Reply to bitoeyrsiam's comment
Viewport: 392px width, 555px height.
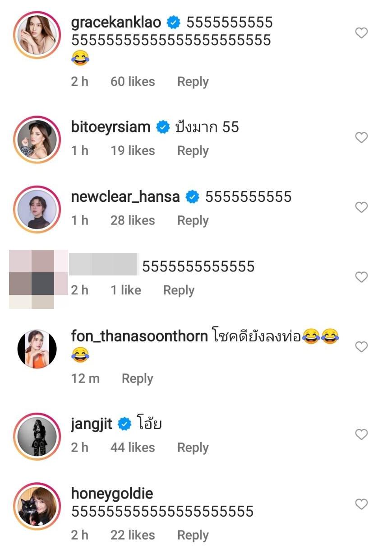point(193,151)
